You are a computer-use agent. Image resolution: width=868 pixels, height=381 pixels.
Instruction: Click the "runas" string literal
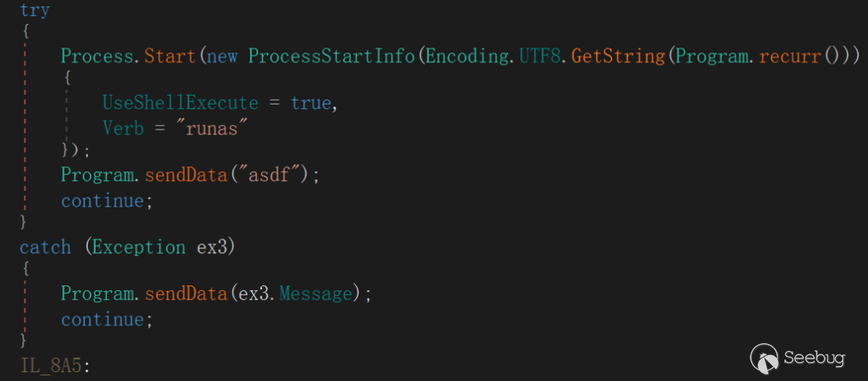pyautogui.click(x=207, y=129)
